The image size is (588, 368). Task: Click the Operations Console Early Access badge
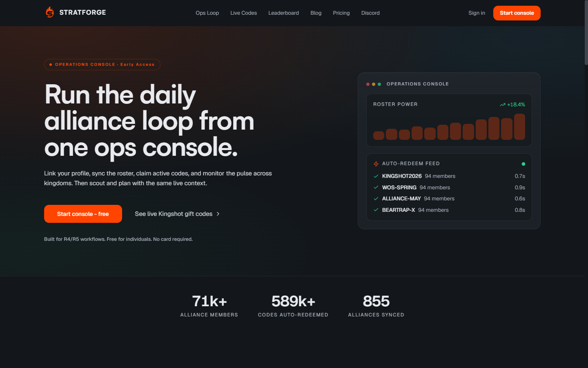(x=102, y=65)
